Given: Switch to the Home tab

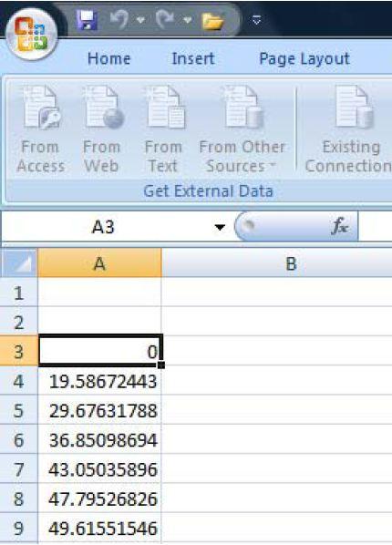Looking at the screenshot, I should coord(108,58).
